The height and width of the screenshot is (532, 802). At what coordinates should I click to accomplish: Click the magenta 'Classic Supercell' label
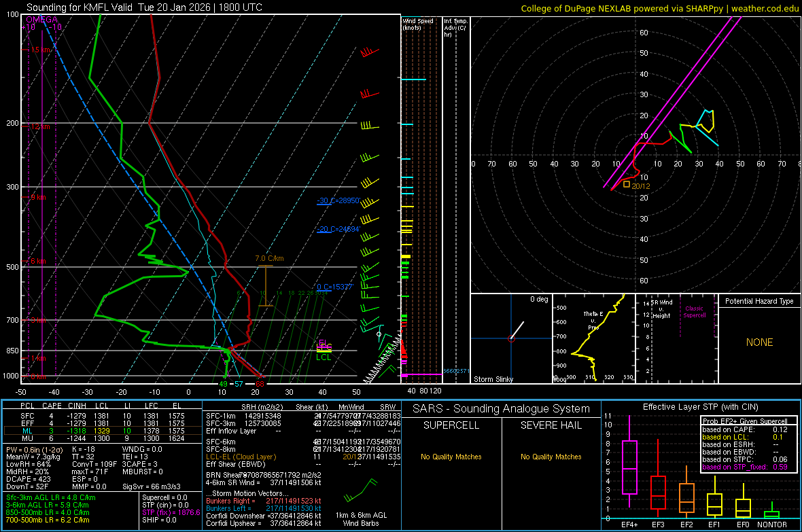(x=694, y=312)
